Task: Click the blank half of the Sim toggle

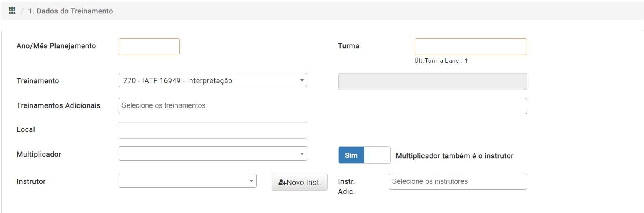Action: (377, 155)
